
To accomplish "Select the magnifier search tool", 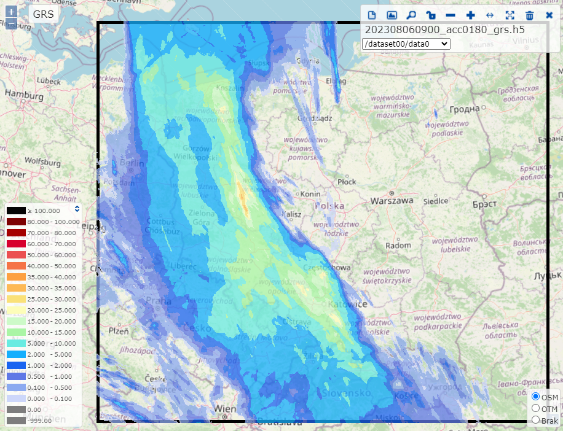I will [411, 15].
